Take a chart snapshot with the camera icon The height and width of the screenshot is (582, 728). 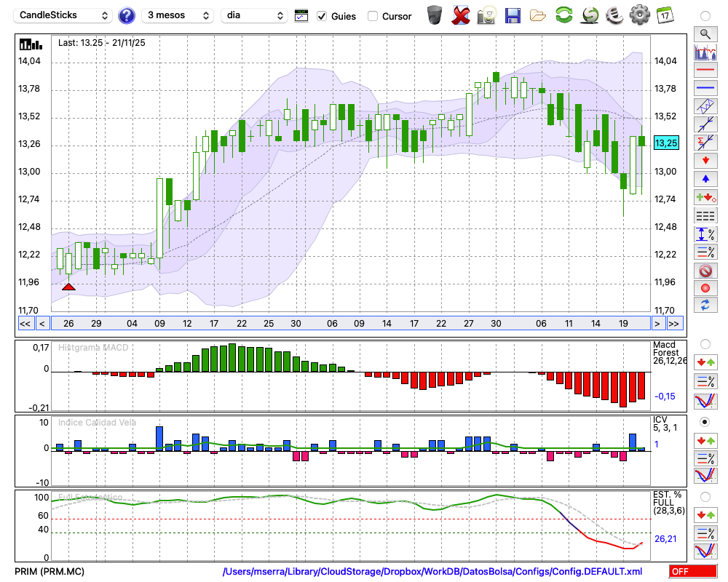click(486, 15)
